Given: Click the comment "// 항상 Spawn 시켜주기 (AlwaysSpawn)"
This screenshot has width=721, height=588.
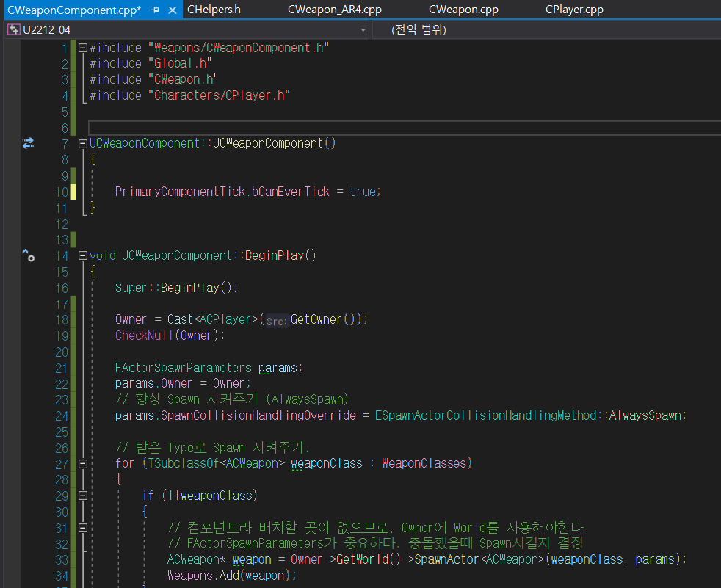Looking at the screenshot, I should pos(232,399).
